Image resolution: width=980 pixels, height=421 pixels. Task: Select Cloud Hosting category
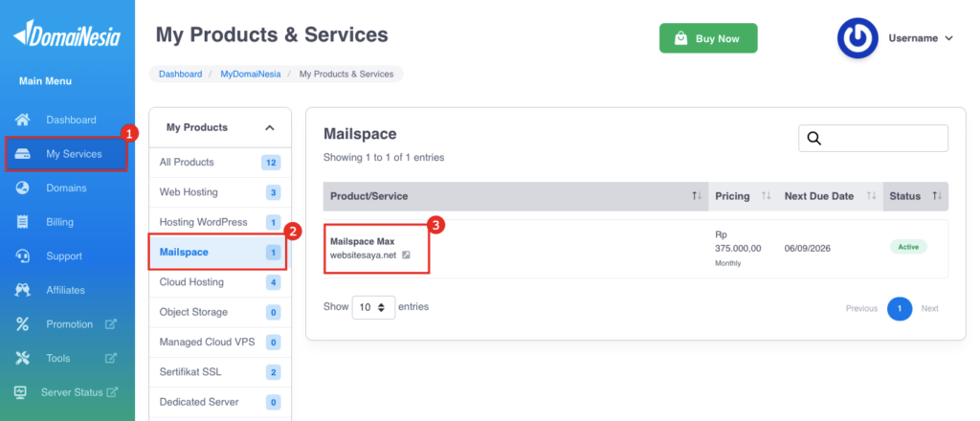click(220, 282)
